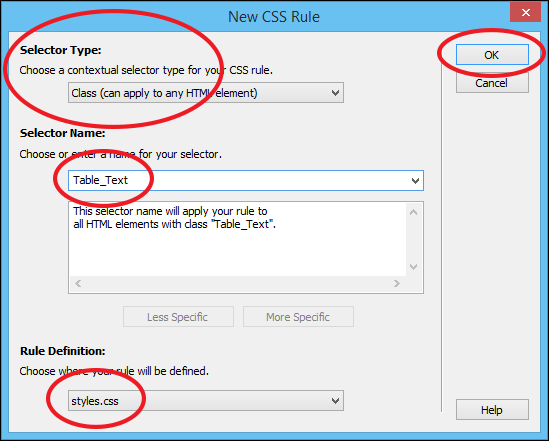Viewport: 549px width, 441px height.
Task: Click inside the selector description text area
Action: tap(238, 239)
